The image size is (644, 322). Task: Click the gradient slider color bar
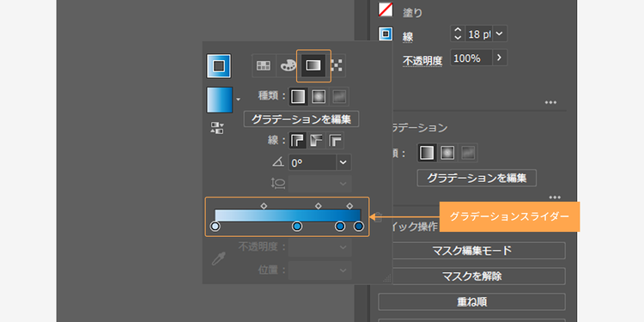coord(288,216)
